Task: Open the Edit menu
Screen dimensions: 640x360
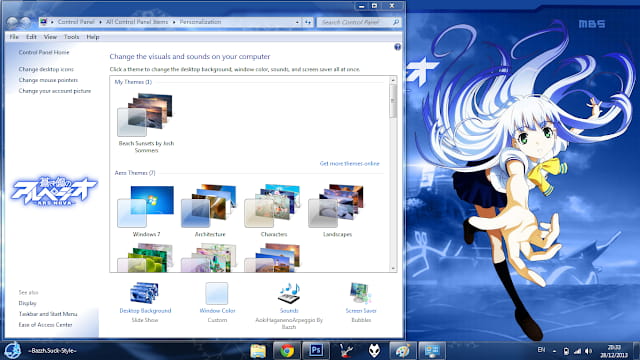Action: click(31, 37)
